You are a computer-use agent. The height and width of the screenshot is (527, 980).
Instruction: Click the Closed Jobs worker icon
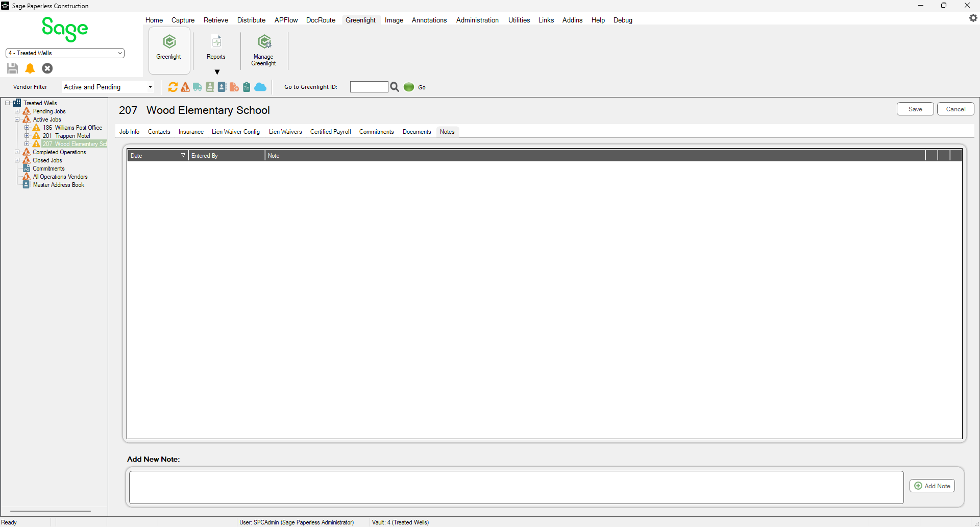pos(27,160)
